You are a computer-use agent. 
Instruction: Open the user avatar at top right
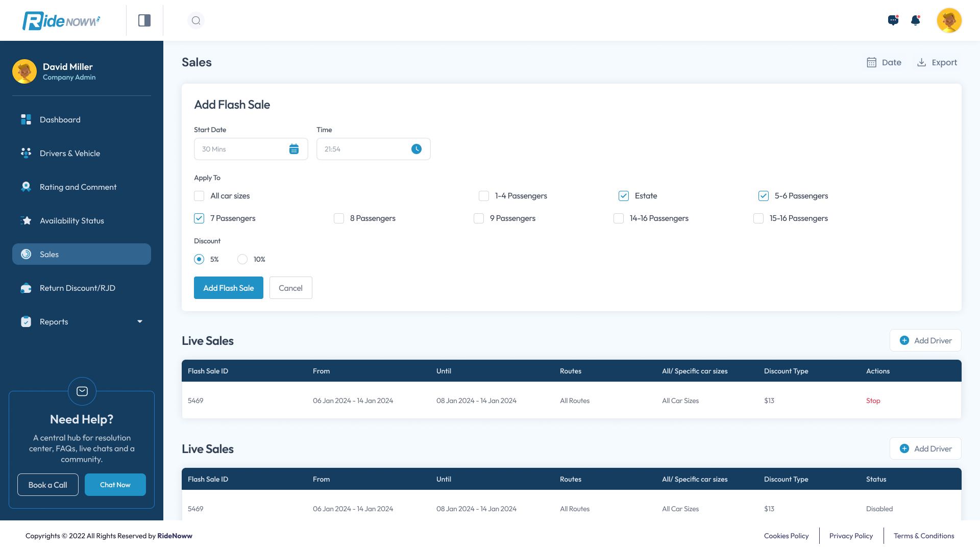point(949,20)
